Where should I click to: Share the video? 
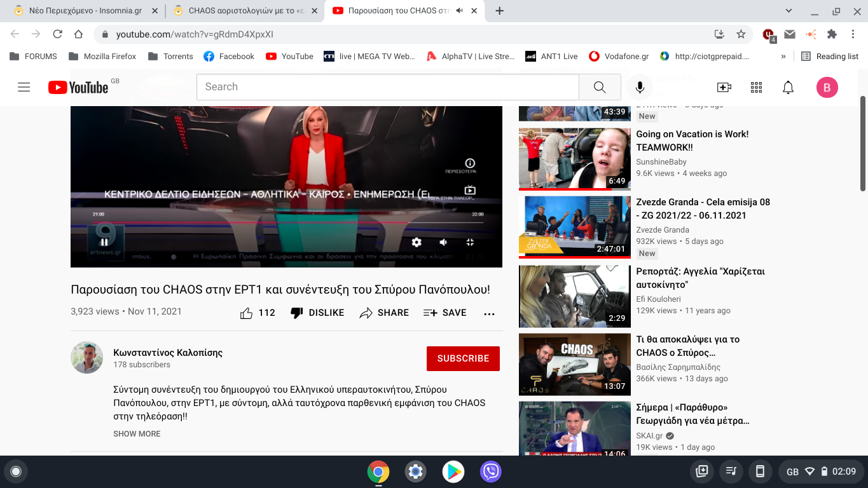tap(384, 313)
